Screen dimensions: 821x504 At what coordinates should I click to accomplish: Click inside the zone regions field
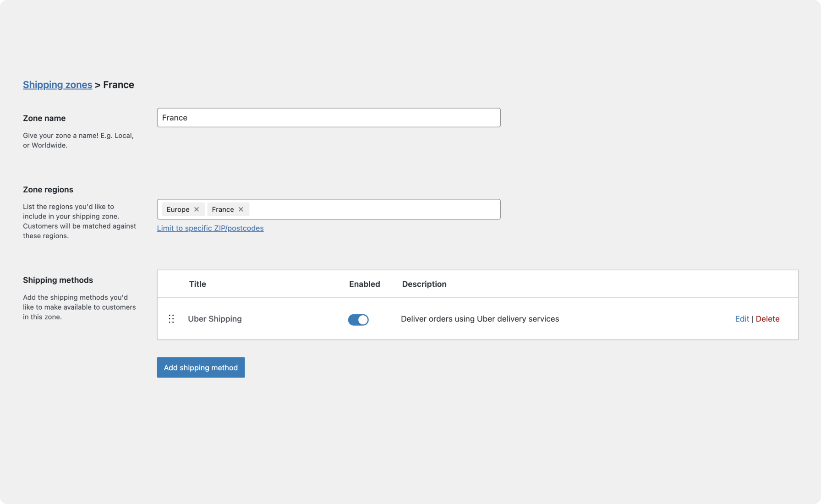pyautogui.click(x=367, y=209)
